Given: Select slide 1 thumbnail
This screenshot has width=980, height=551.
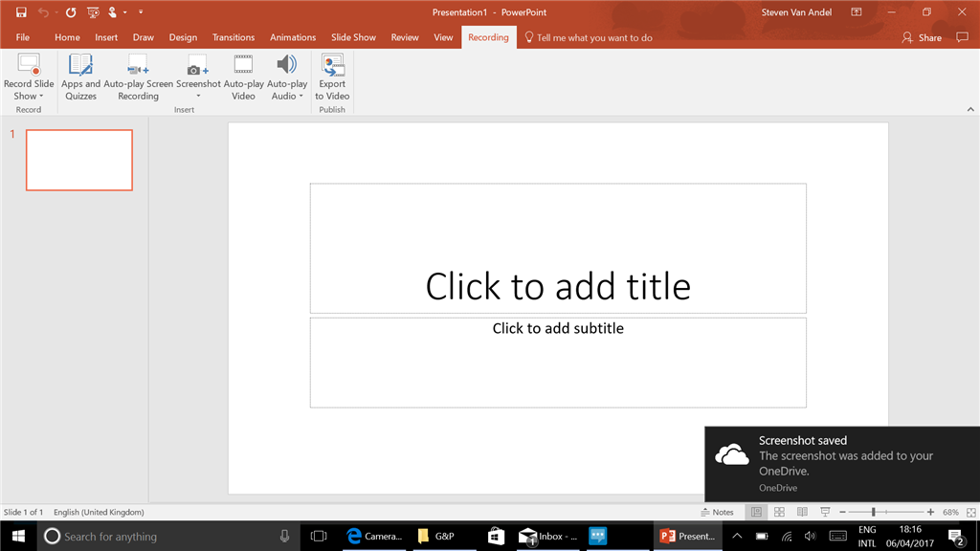Looking at the screenshot, I should pos(79,160).
